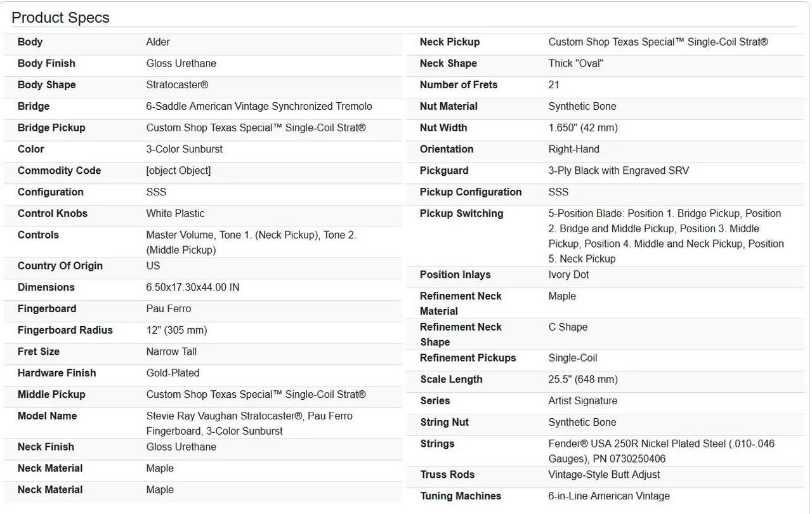
Task: Select the Position Inlays Ivory Dot value
Action: (568, 275)
